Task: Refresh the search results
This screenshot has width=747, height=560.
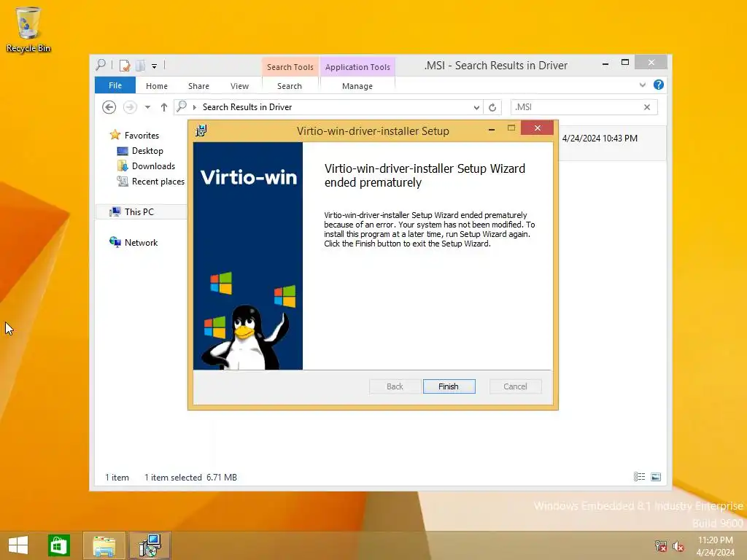Action: tap(492, 107)
